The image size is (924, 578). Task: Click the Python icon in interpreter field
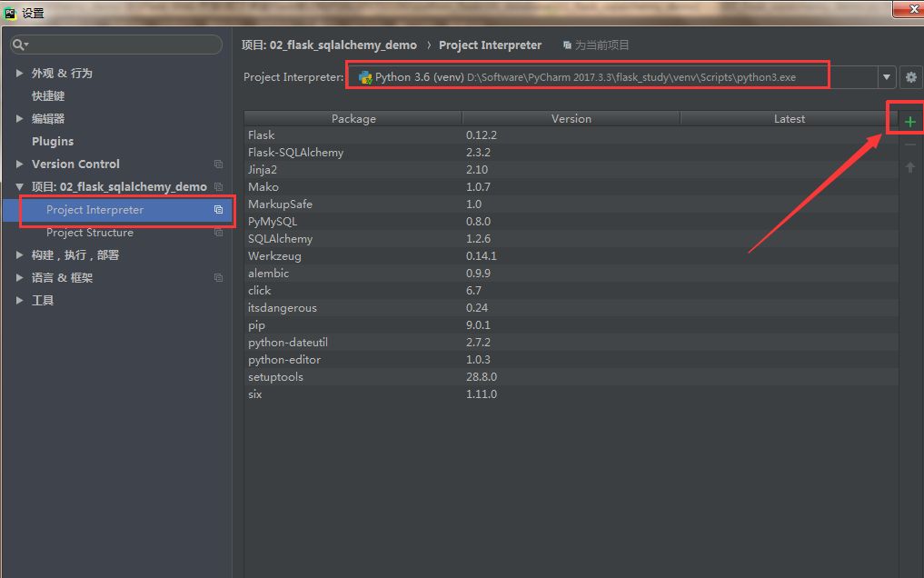(x=364, y=77)
